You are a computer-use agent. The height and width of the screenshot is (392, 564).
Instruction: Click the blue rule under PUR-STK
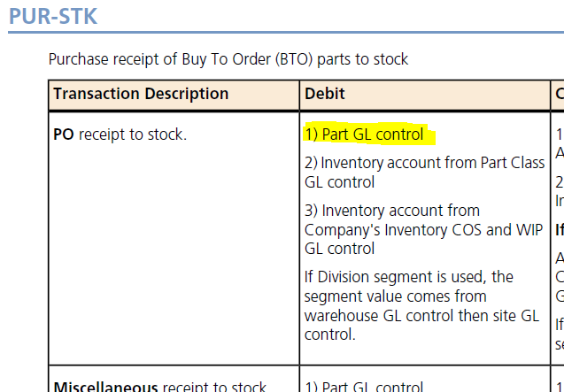point(286,33)
